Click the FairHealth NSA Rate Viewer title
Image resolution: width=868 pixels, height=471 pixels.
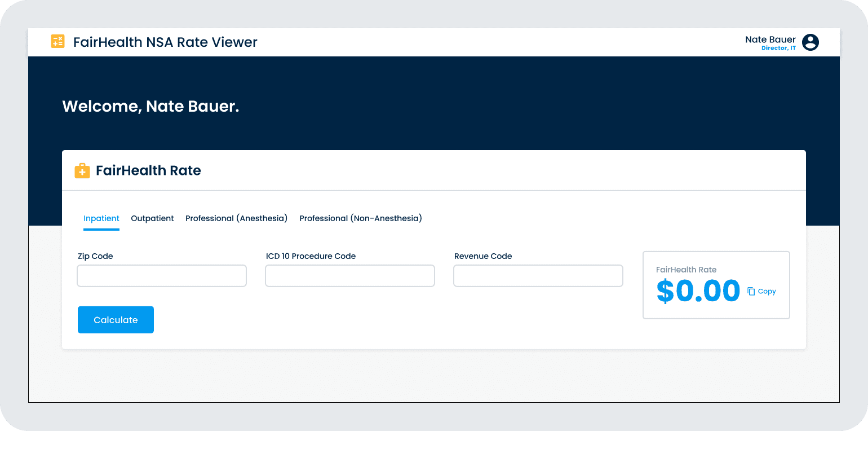click(165, 42)
